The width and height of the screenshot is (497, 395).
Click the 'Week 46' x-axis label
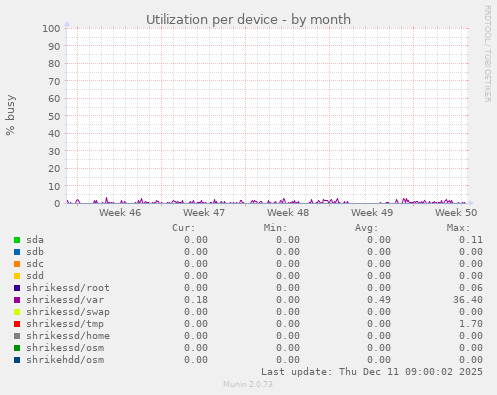pos(120,212)
